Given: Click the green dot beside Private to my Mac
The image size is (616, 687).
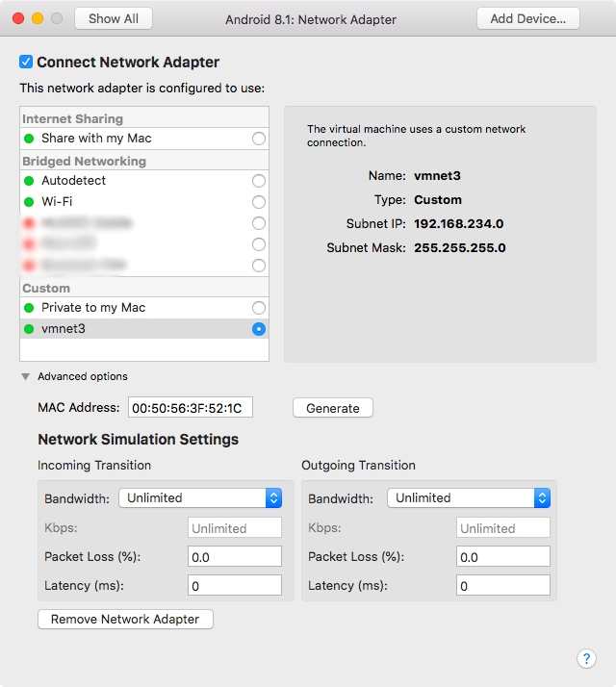Looking at the screenshot, I should 30,308.
